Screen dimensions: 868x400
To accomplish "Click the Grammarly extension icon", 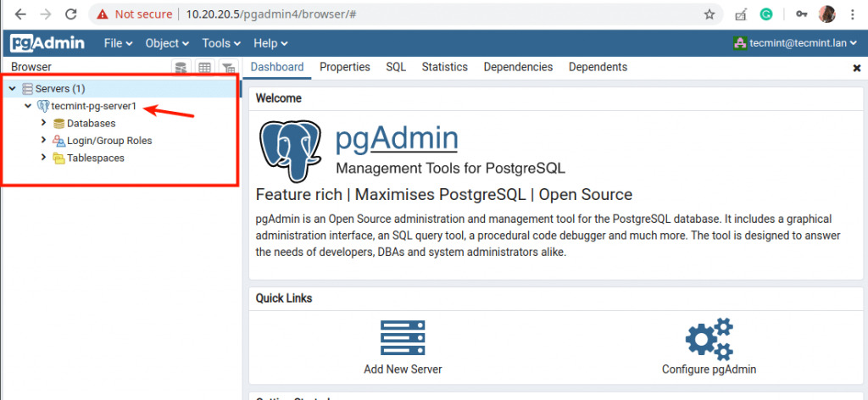I will (x=766, y=15).
